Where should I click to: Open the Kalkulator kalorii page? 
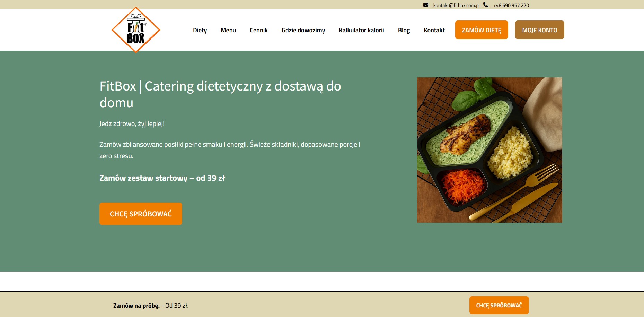click(361, 30)
